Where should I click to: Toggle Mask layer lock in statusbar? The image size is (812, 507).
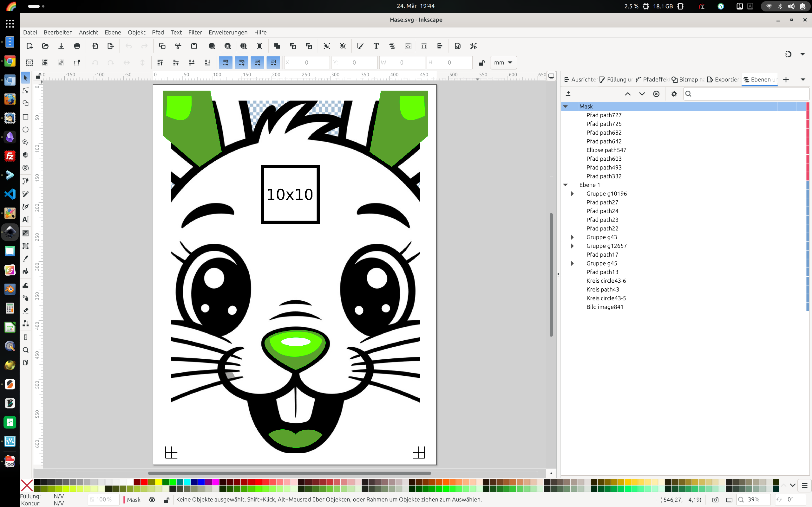[166, 500]
